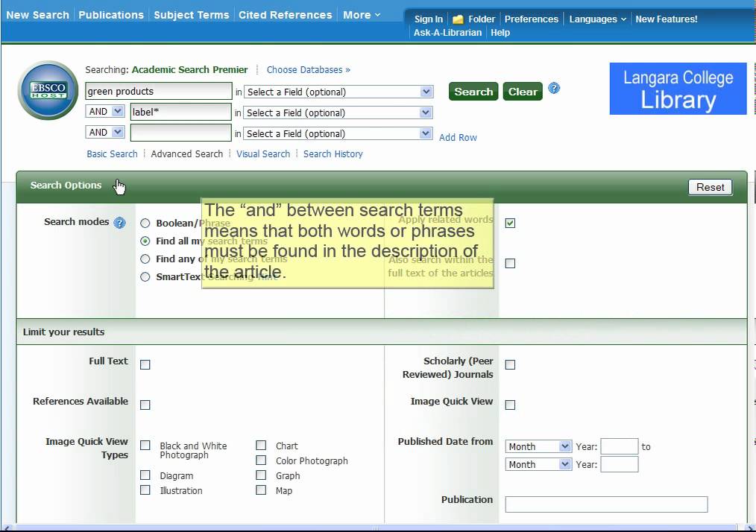This screenshot has width=756, height=532.
Task: Select Find all my search terms
Action: (x=145, y=241)
